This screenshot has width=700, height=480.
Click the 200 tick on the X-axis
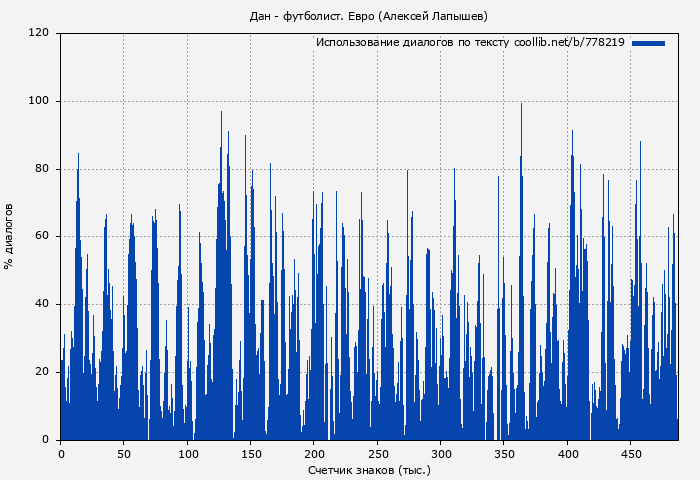pyautogui.click(x=314, y=453)
